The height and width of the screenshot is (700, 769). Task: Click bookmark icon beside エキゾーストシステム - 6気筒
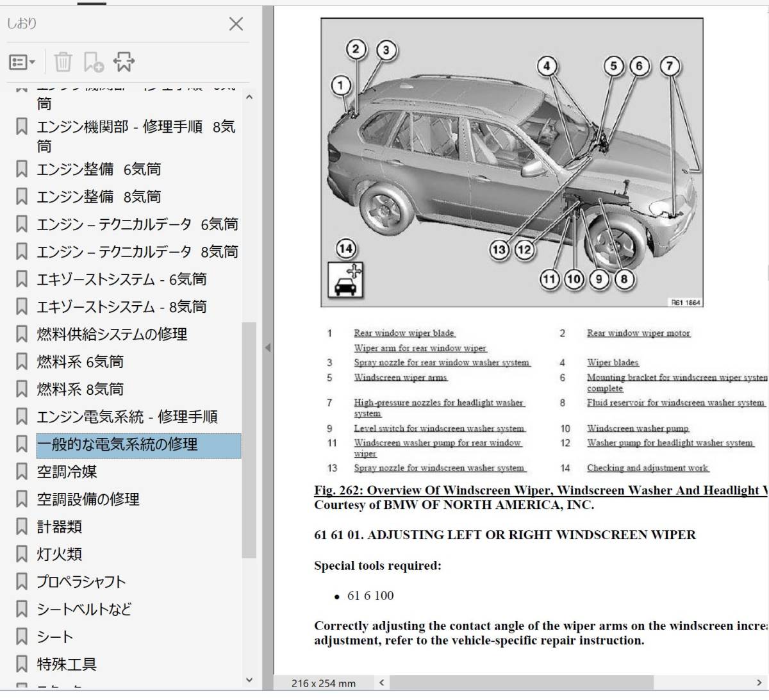click(22, 279)
